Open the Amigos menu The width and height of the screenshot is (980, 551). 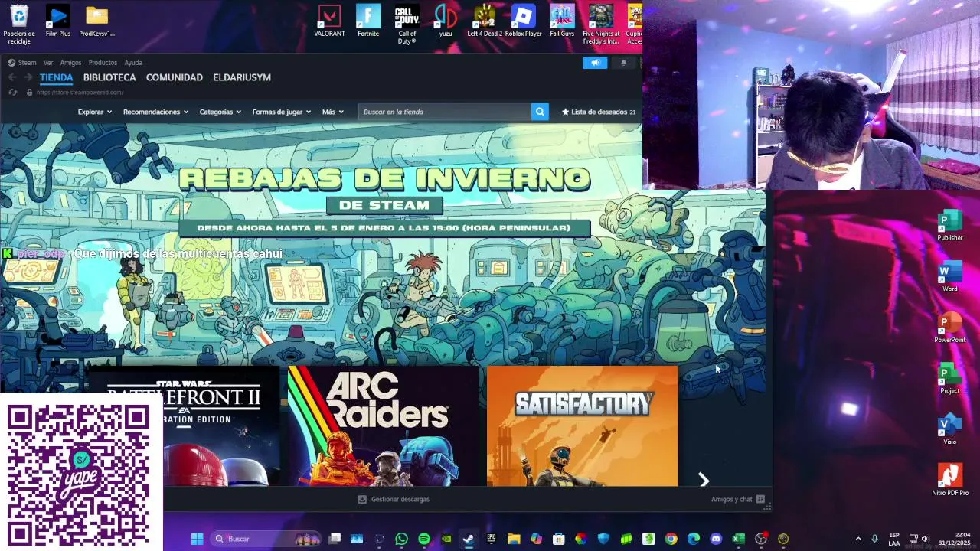coord(70,63)
